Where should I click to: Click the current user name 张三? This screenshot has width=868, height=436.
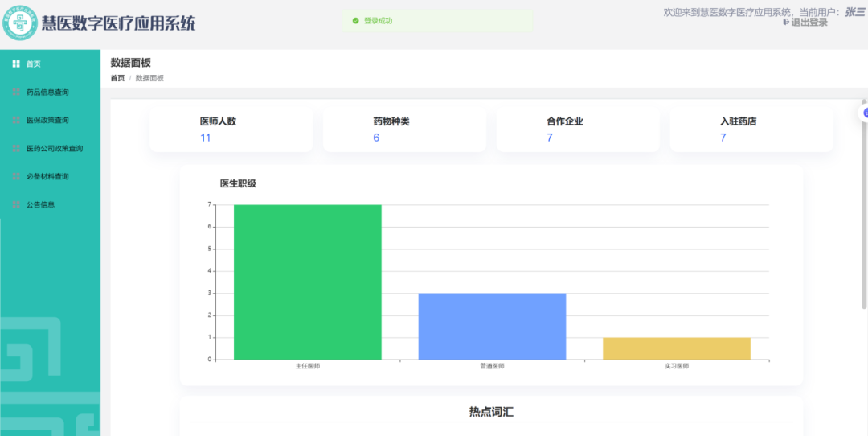pos(854,11)
